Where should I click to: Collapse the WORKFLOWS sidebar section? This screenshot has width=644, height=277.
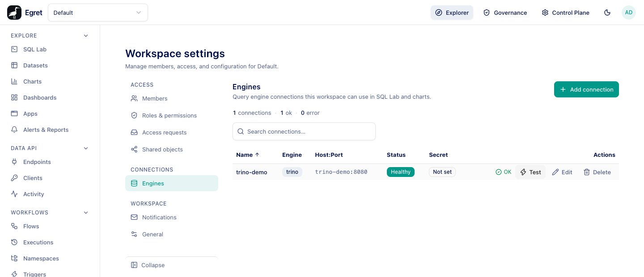pos(86,213)
